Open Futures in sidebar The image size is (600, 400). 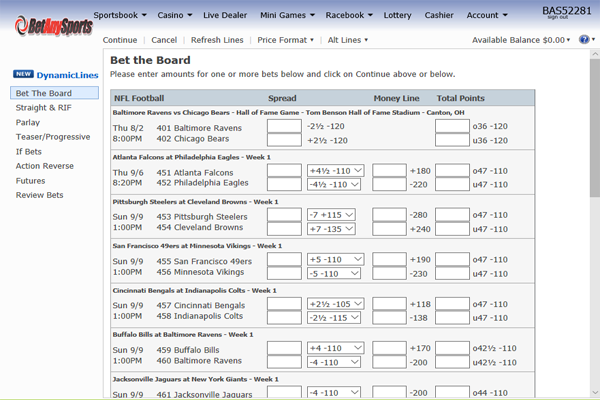pyautogui.click(x=30, y=181)
